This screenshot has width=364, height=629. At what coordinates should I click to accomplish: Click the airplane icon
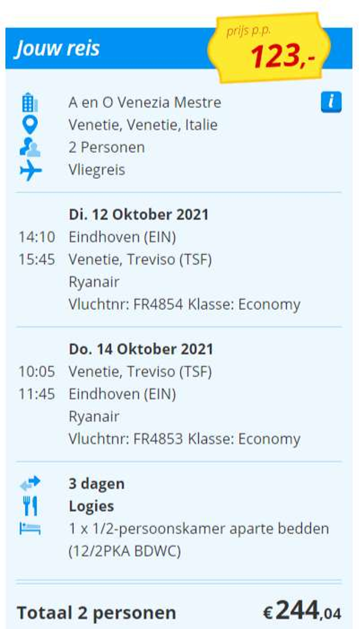click(31, 170)
